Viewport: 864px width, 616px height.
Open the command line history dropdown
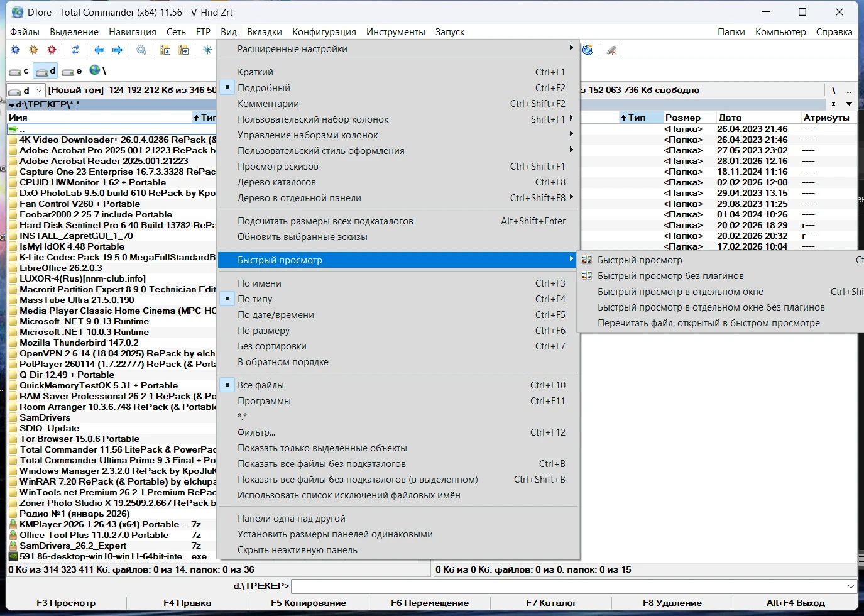(x=851, y=586)
